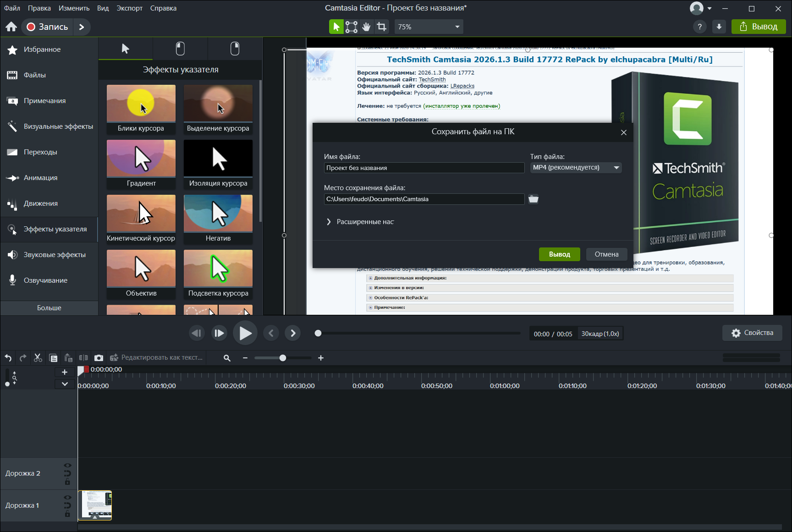Click the playback scrubber handle
This screenshot has width=792, height=532.
click(x=318, y=333)
